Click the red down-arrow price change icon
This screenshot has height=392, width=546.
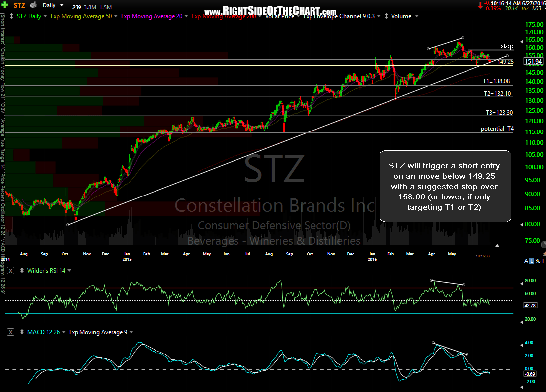tap(480, 5)
